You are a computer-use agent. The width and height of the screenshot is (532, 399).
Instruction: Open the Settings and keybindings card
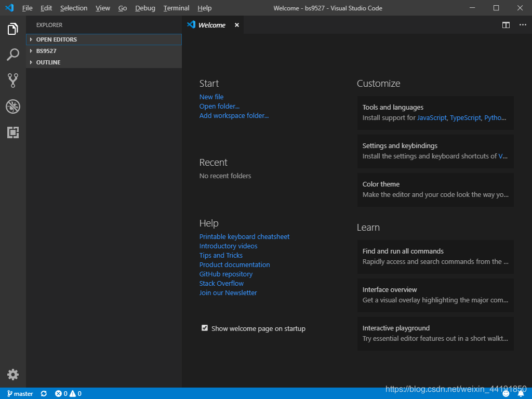coord(435,151)
